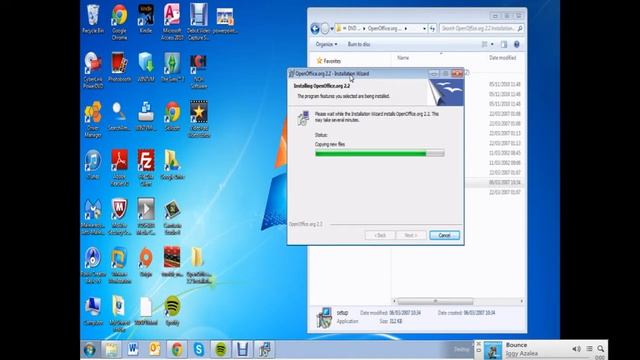Click Cancel in Installation Wizard
Image resolution: width=640 pixels, height=360 pixels.
(x=444, y=236)
